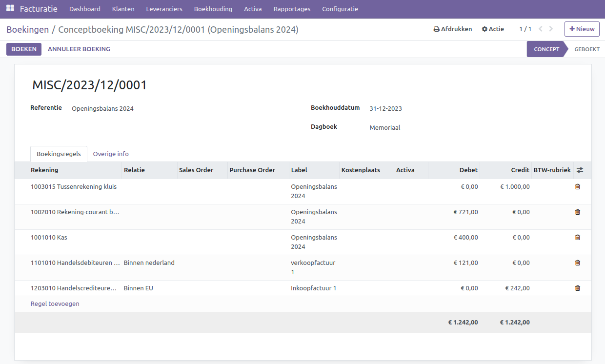Screen dimensions: 605x364
Task: Open the Actie gear dropdown
Action: 493,29
